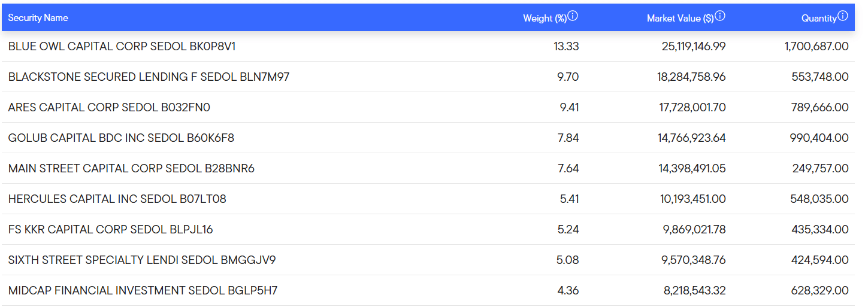The width and height of the screenshot is (868, 307).
Task: Select the Hercules Capital Inc row
Action: (117, 199)
